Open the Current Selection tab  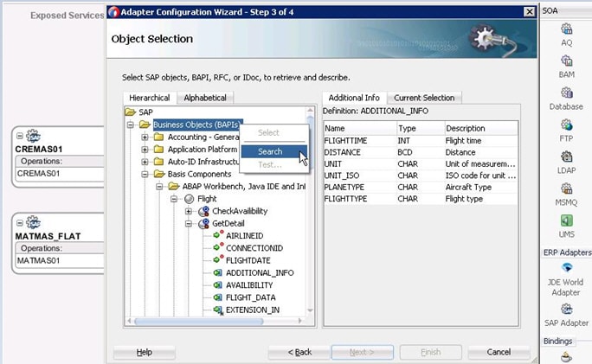pos(424,98)
